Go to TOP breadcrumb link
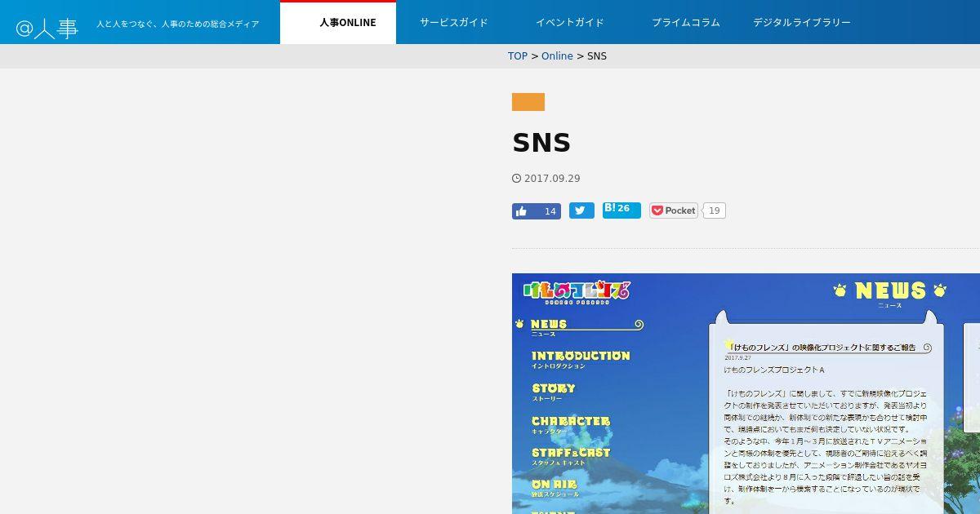This screenshot has height=514, width=980. pos(518,56)
